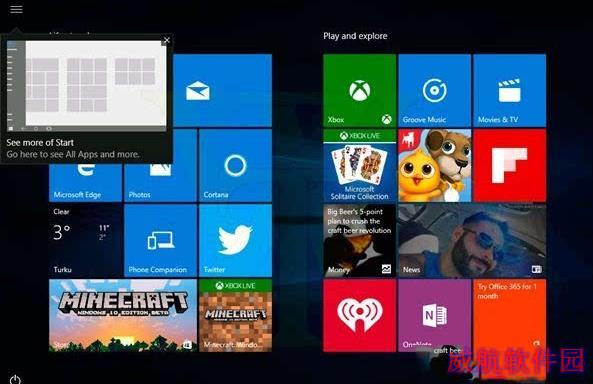Open the Mail envelope tile
This screenshot has width=593, height=384.
coord(223,90)
